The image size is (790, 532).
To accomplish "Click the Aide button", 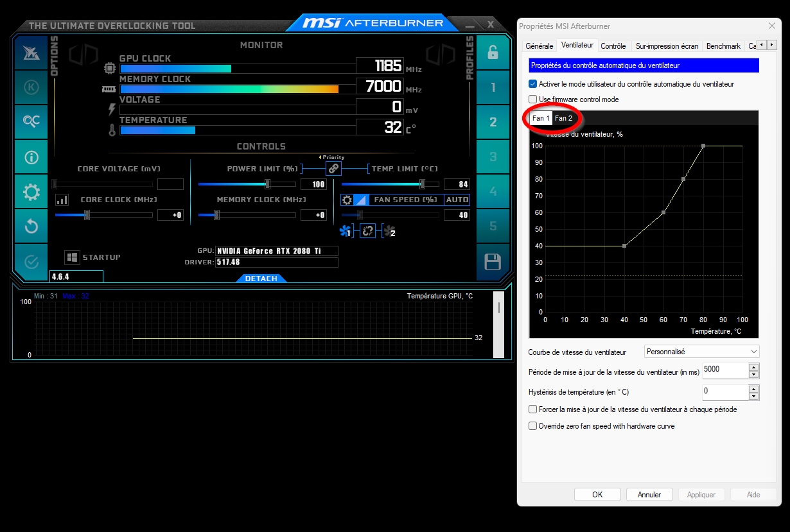I will pyautogui.click(x=753, y=495).
